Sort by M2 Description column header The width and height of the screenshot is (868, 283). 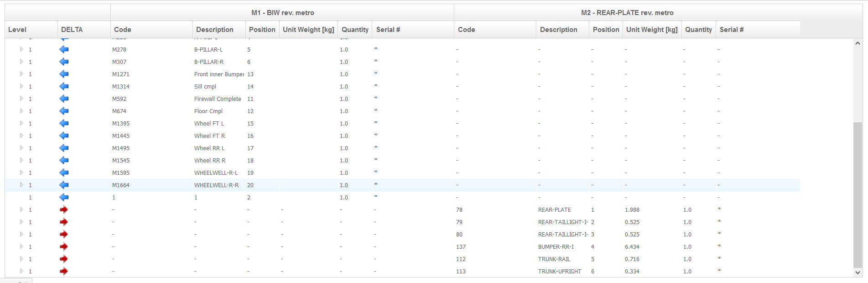coord(563,30)
